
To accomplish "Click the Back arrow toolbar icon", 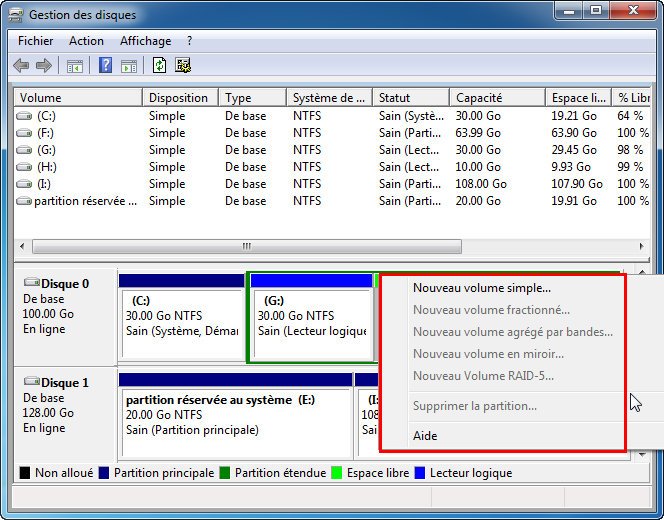I will [21, 66].
